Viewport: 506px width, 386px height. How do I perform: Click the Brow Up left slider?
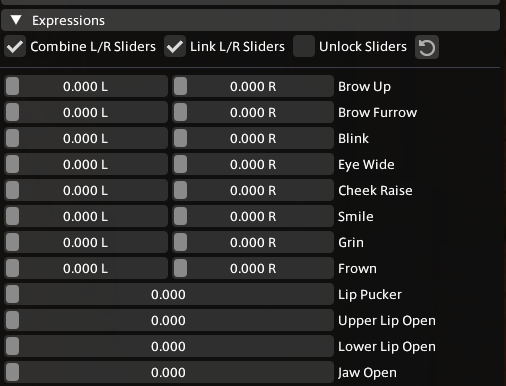(x=86, y=86)
